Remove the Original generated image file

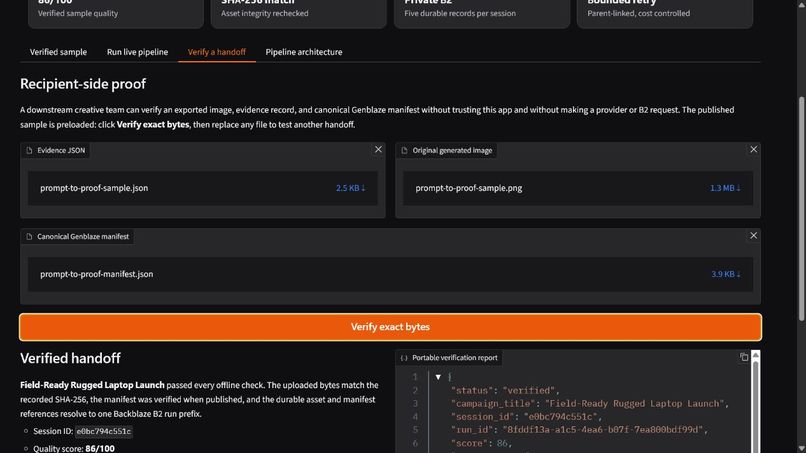click(754, 149)
